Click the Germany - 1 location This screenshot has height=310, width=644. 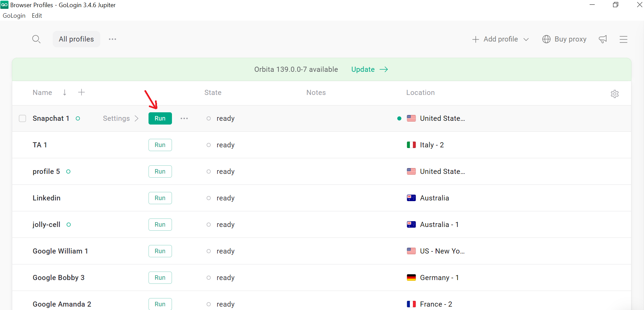pyautogui.click(x=439, y=278)
